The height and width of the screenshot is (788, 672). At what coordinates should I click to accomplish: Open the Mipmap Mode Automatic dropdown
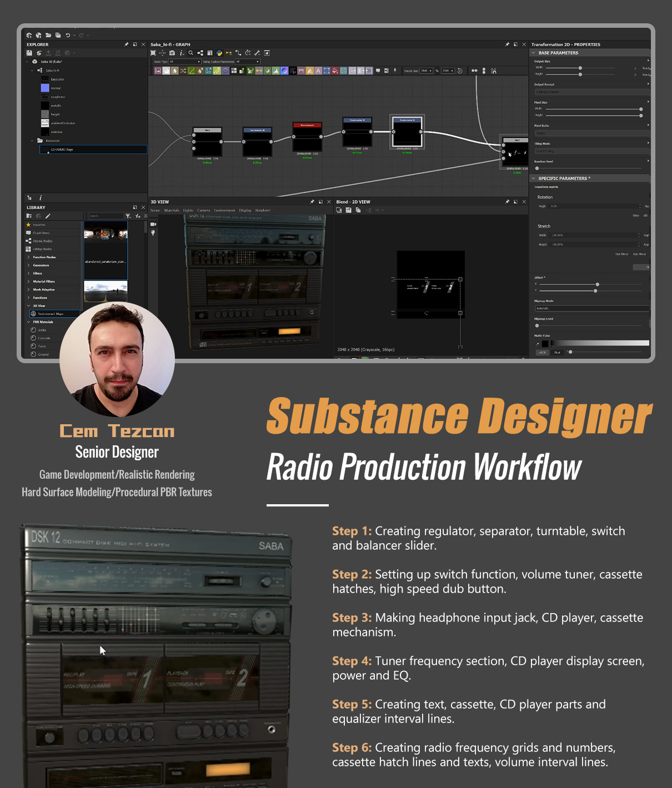[592, 308]
